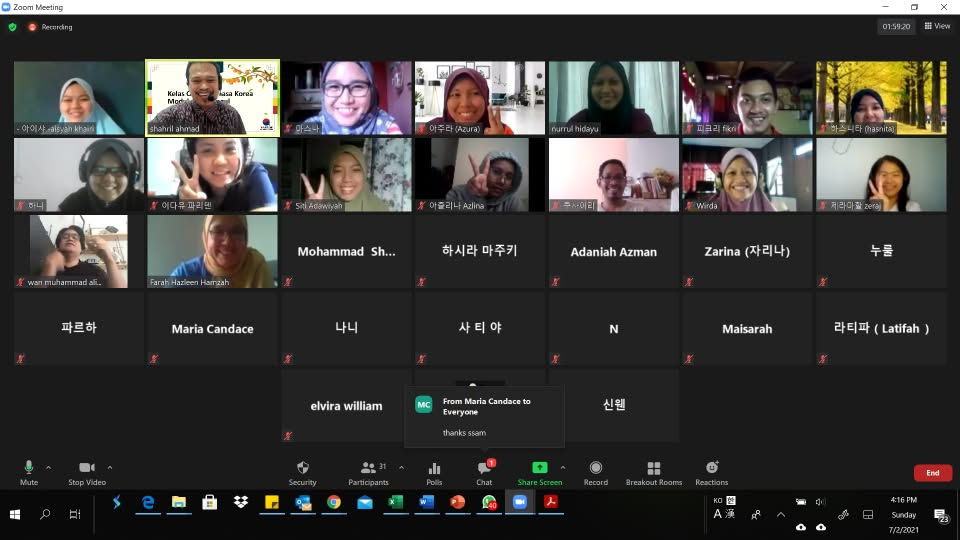Expand the arrow beside Participants

(401, 468)
